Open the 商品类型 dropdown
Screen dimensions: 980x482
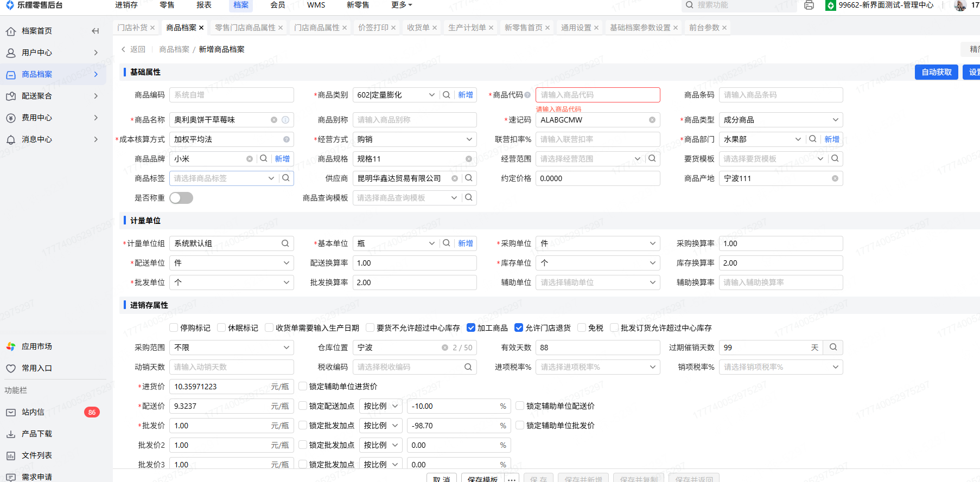pos(780,120)
